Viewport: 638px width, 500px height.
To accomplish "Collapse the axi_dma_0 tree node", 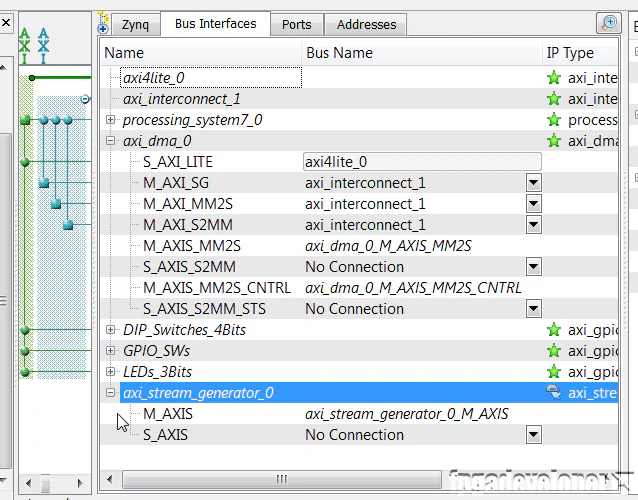I will click(x=111, y=141).
